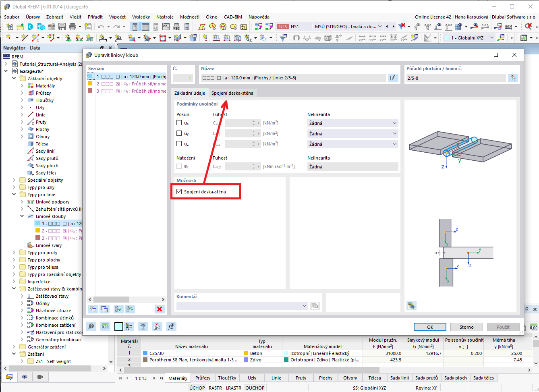Undo the last action in the toolbar
The width and height of the screenshot is (539, 392).
101,27
